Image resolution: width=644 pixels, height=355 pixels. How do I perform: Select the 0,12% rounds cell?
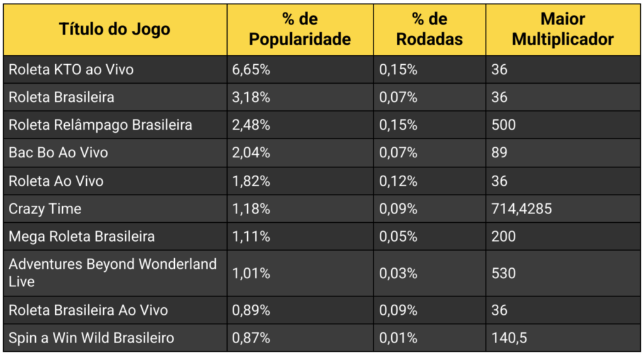(398, 181)
